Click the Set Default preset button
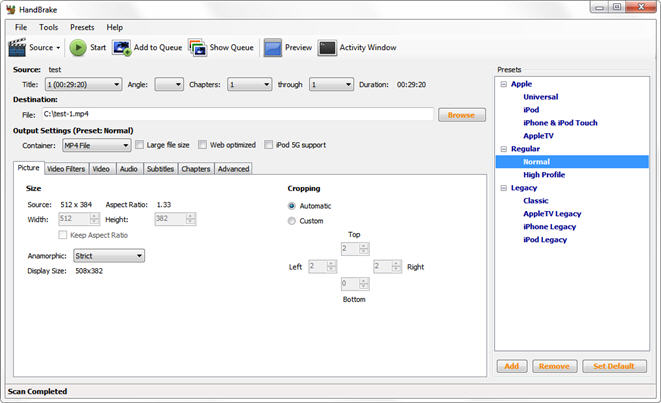The image size is (661, 403). pos(614,366)
